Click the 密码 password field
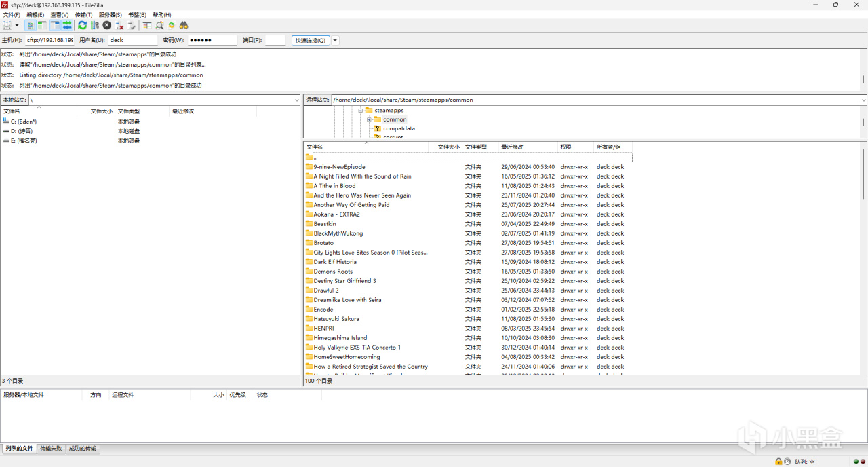Image resolution: width=868 pixels, height=467 pixels. point(213,41)
